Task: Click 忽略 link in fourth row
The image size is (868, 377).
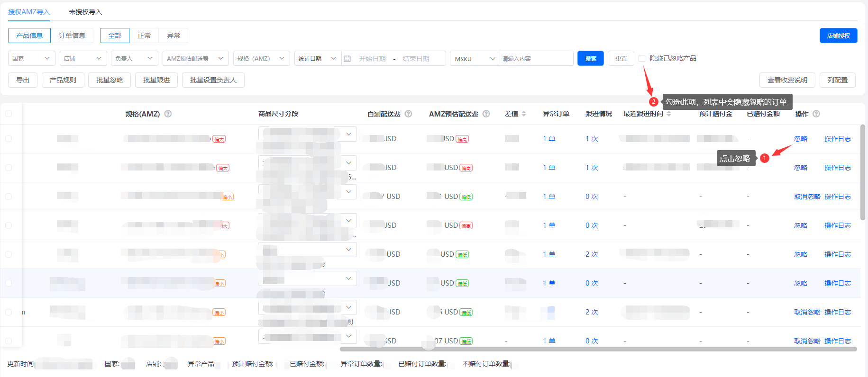Action: pyautogui.click(x=801, y=225)
